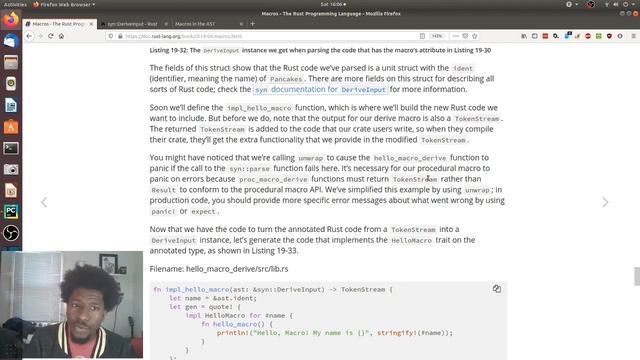Open tracking protection shield in address bar
The image size is (640, 360).
111,36
